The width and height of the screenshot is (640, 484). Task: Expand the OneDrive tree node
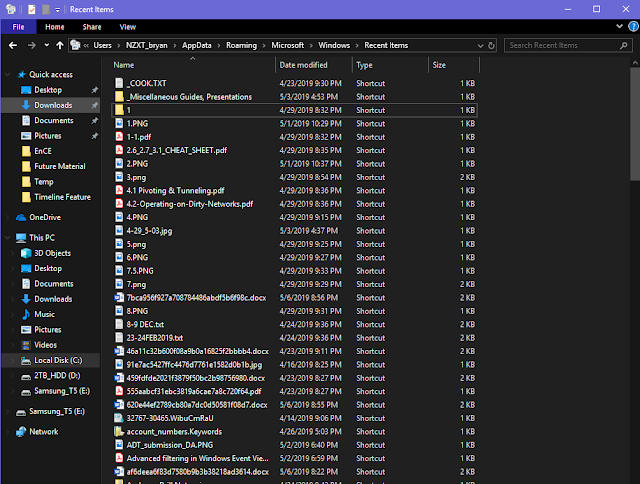click(8, 218)
